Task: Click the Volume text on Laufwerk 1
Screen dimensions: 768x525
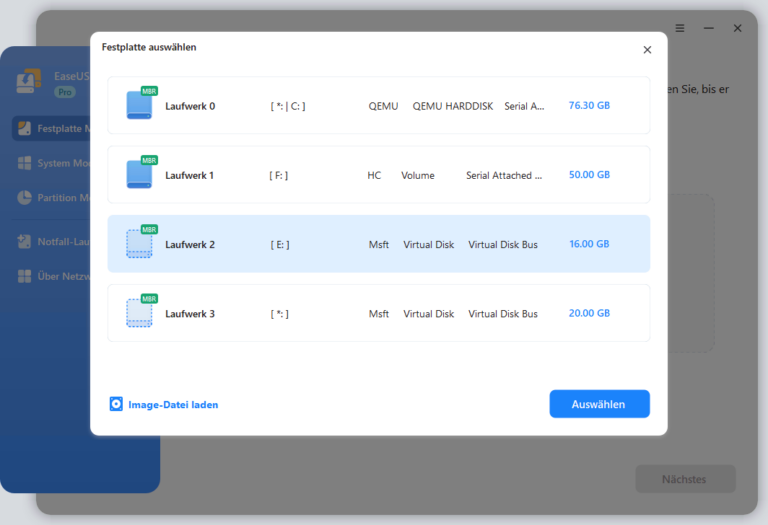Action: pyautogui.click(x=418, y=175)
